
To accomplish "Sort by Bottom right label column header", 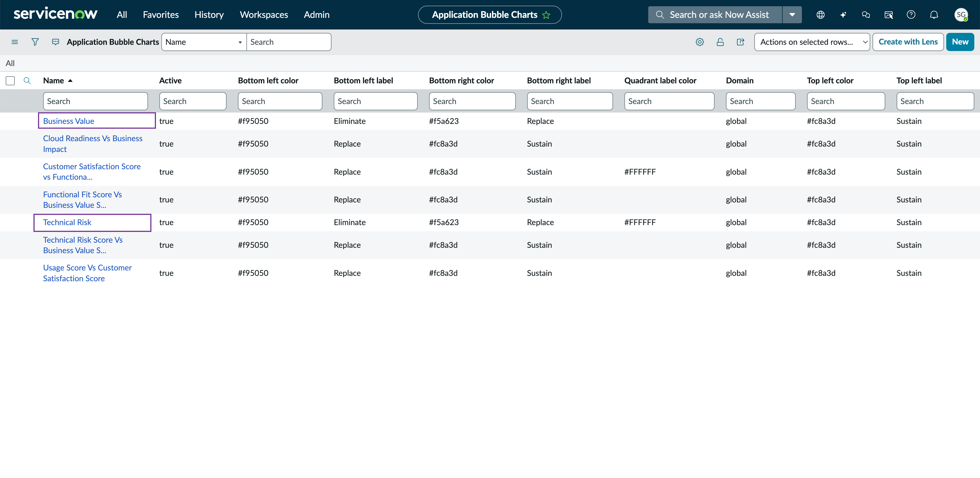I will [559, 81].
